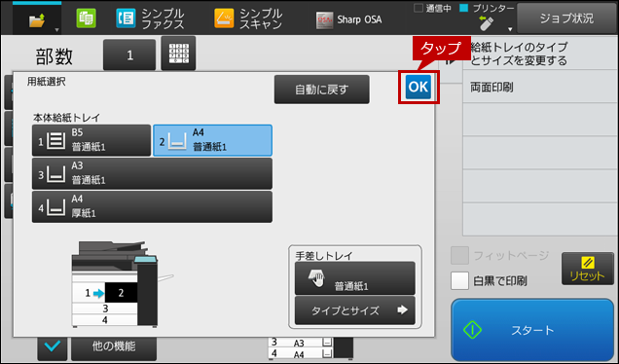Launch Sharp OSA
The image size is (619, 364).
[349, 19]
